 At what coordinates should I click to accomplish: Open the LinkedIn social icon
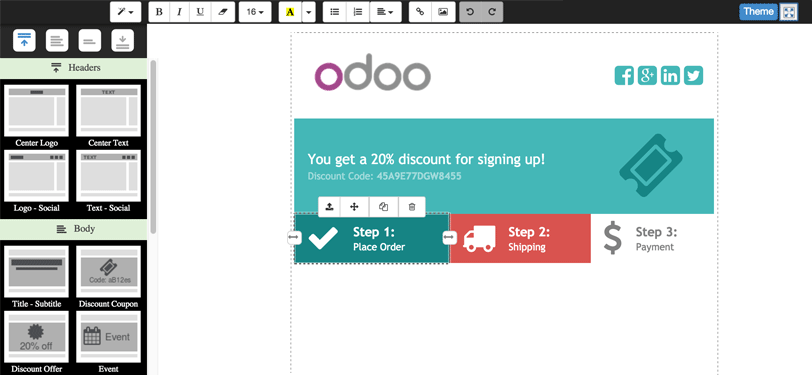[x=671, y=76]
